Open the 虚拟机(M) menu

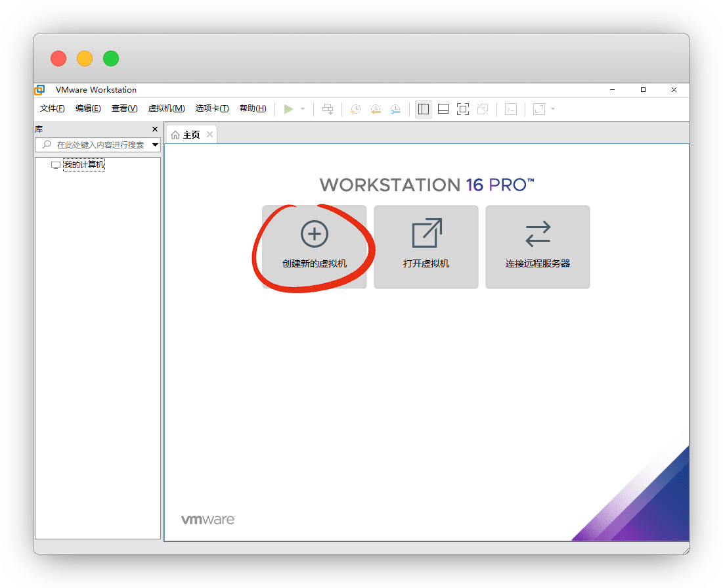[166, 109]
